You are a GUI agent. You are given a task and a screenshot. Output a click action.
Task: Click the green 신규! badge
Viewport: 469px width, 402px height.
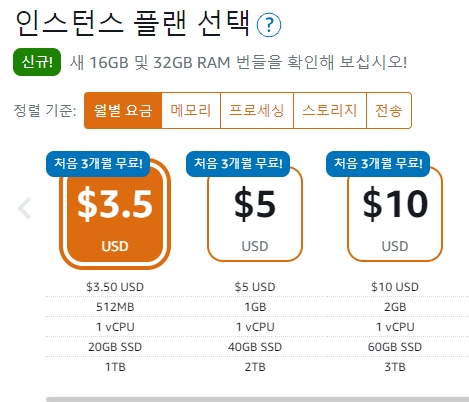(x=37, y=62)
